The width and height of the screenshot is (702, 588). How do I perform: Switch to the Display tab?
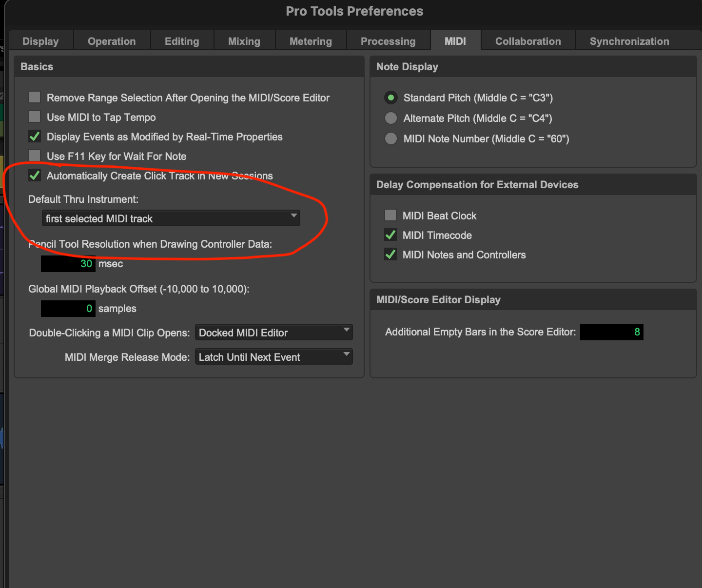point(41,41)
